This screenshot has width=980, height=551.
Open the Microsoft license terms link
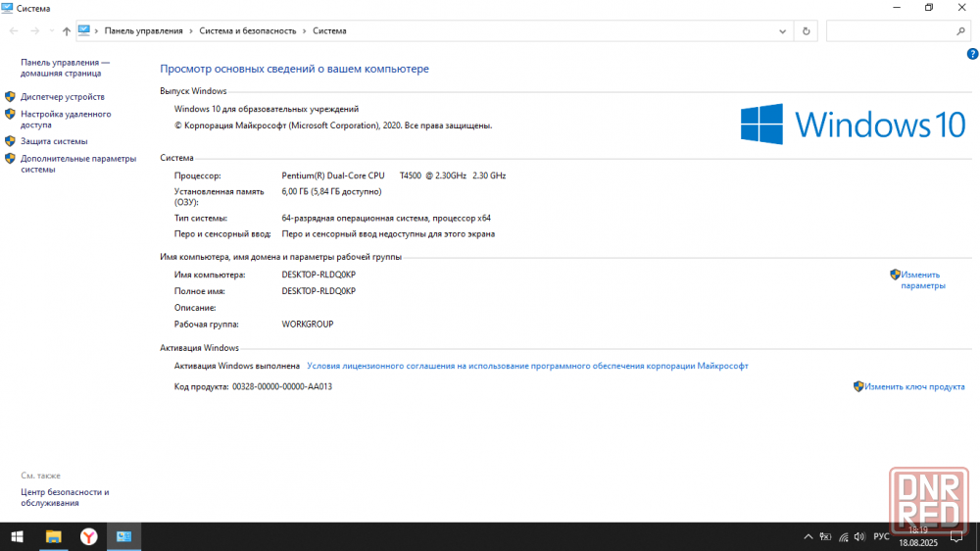(527, 366)
